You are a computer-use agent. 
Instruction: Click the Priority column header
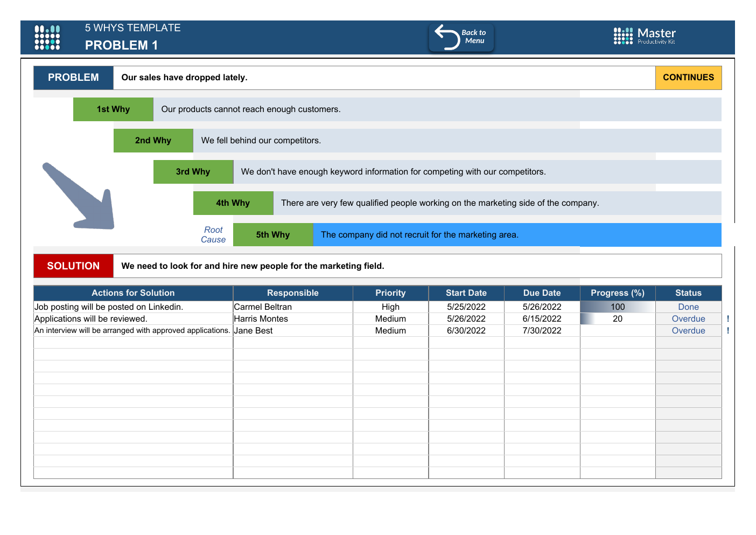tap(390, 293)
